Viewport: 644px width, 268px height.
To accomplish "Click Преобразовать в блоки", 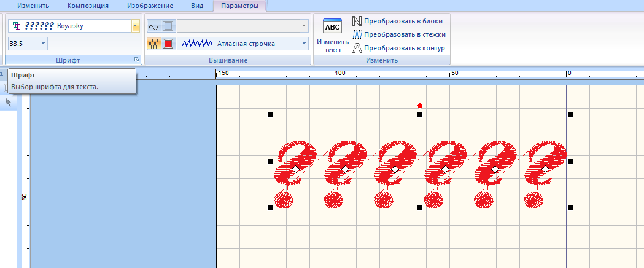I will point(398,21).
